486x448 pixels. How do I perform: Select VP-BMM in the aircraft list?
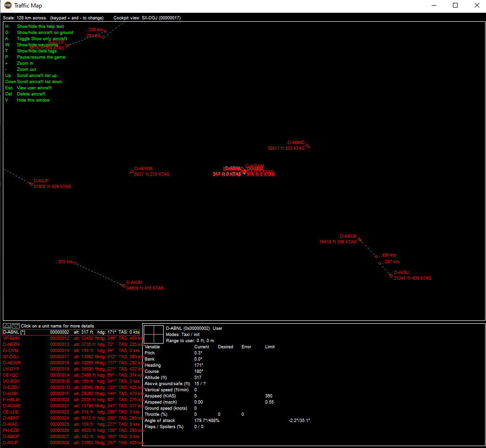click(x=11, y=338)
